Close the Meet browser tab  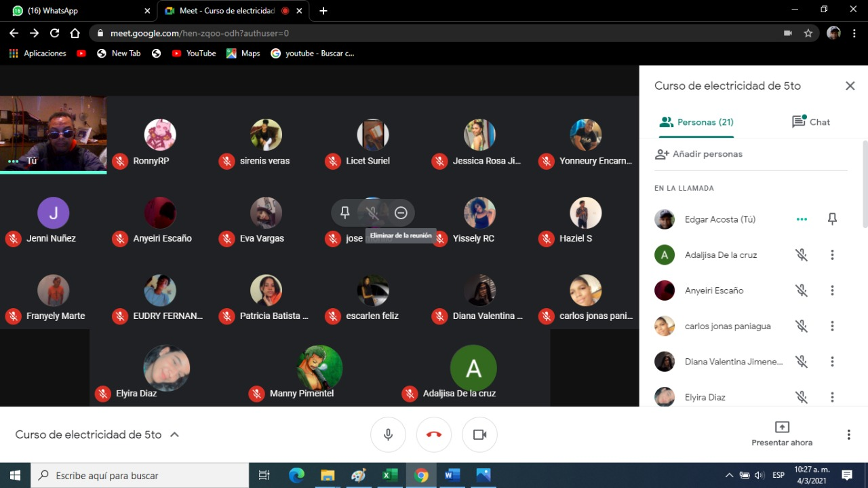299,11
